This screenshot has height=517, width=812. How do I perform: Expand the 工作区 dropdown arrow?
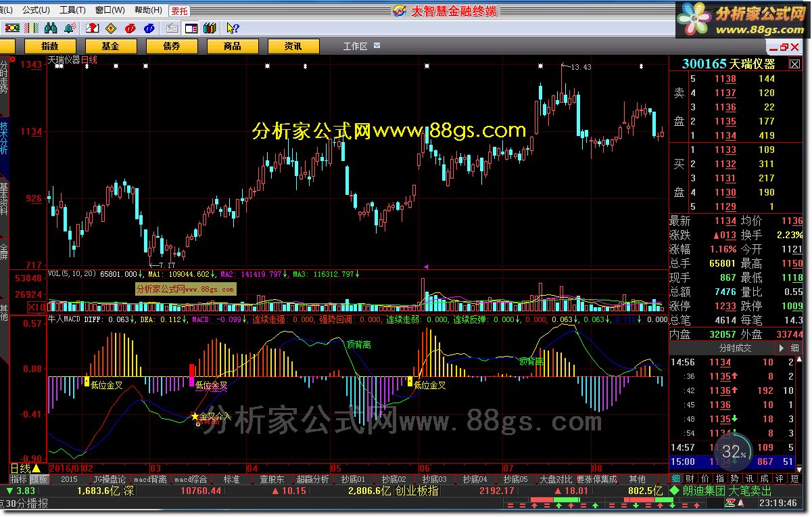377,46
